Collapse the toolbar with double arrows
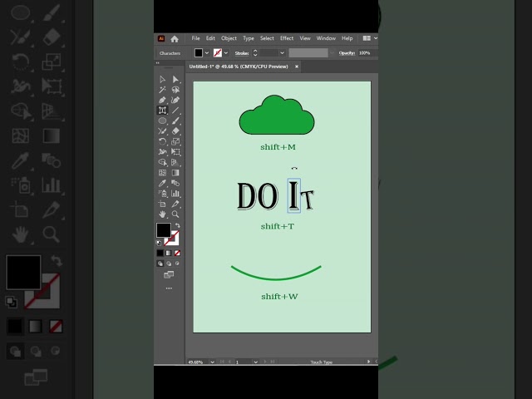Image resolution: width=532 pixels, height=399 pixels. point(157,63)
